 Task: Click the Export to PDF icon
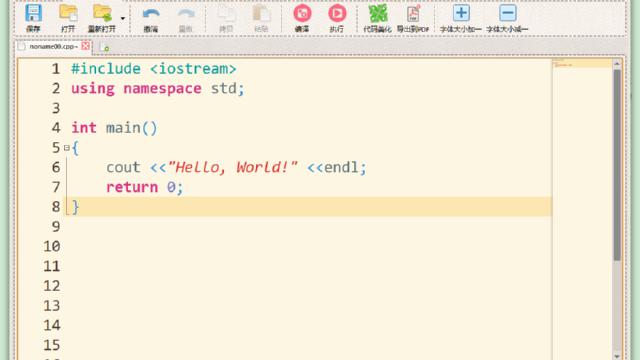(x=413, y=13)
